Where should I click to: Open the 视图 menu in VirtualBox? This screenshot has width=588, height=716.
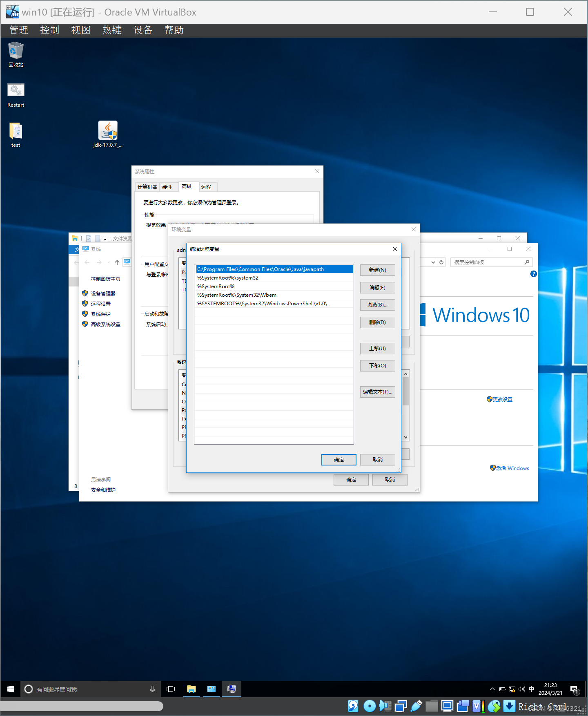pos(81,30)
